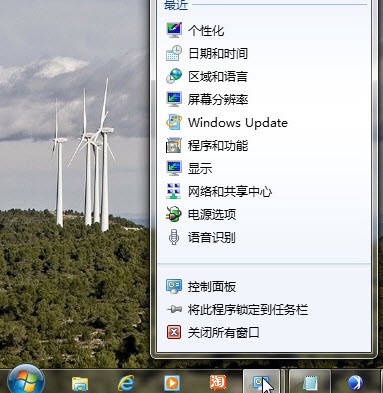Click the 显示 monitor icon

click(174, 168)
